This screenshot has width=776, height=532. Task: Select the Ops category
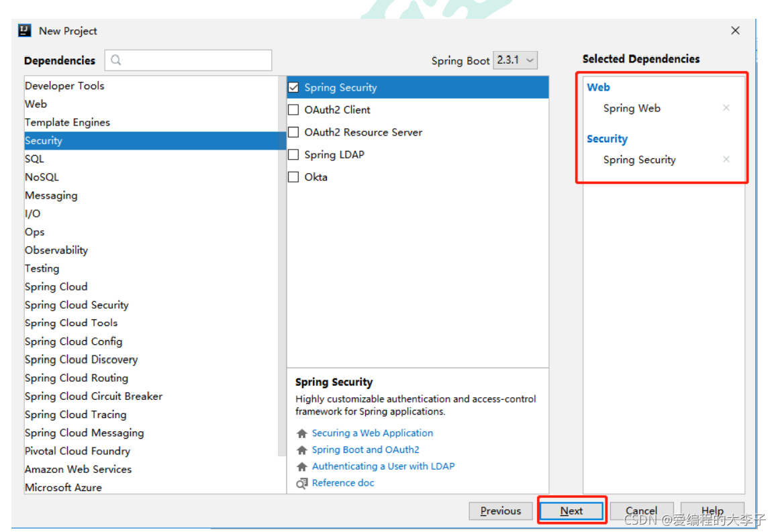(x=152, y=232)
